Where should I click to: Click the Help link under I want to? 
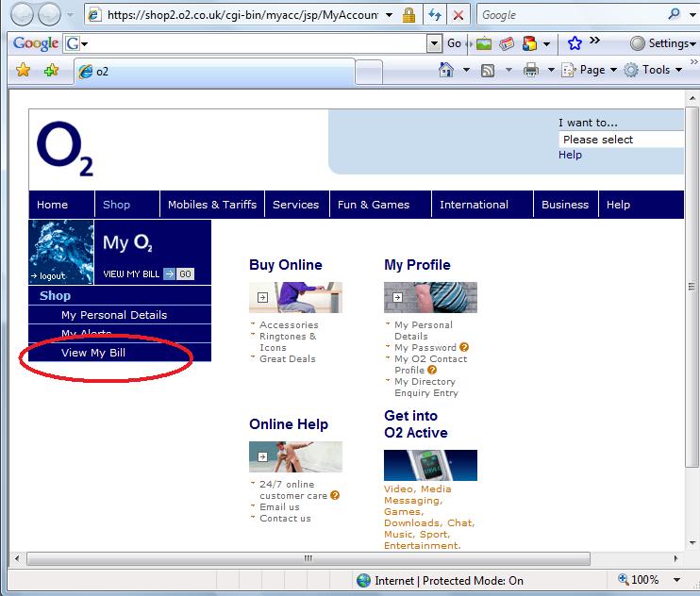point(570,155)
